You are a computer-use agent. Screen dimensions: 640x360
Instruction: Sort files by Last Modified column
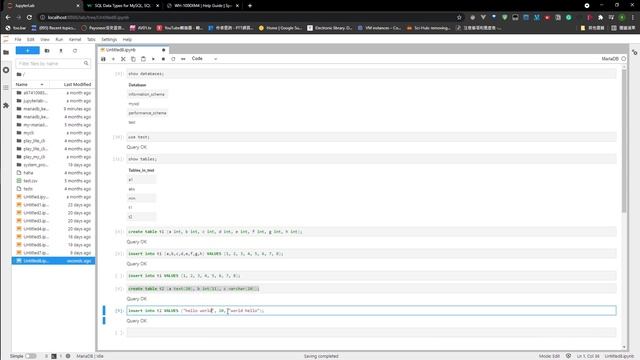78,84
